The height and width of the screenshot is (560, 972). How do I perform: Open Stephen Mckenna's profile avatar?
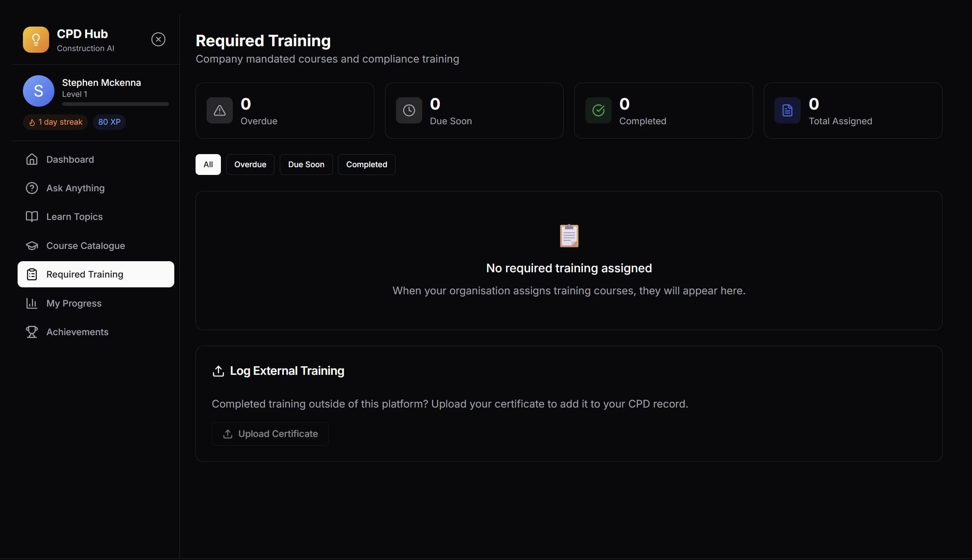[38, 90]
